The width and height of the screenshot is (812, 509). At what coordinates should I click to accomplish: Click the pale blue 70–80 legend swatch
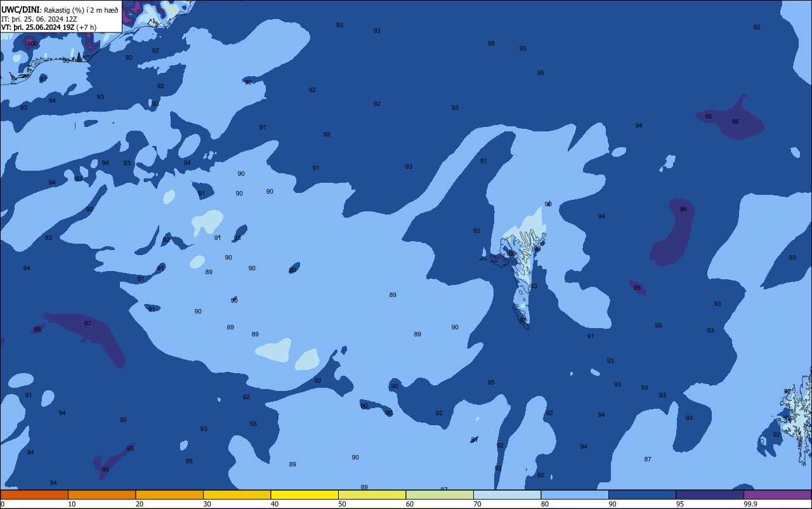click(507, 494)
